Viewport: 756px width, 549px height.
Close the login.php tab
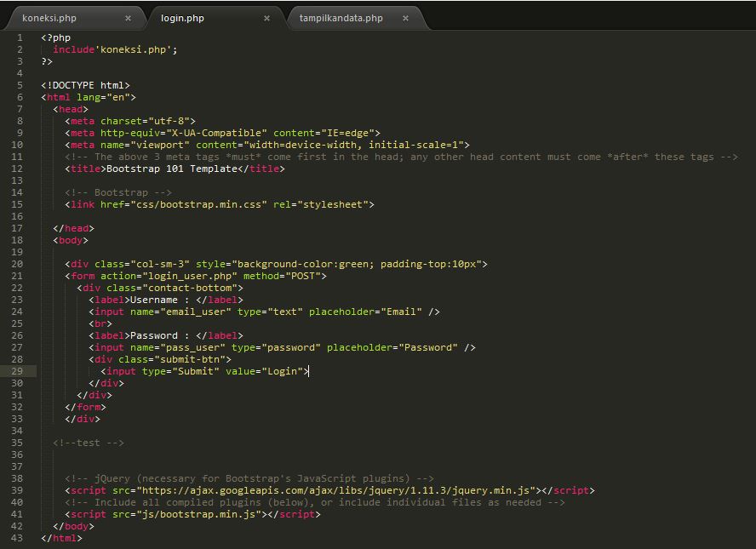click(266, 19)
